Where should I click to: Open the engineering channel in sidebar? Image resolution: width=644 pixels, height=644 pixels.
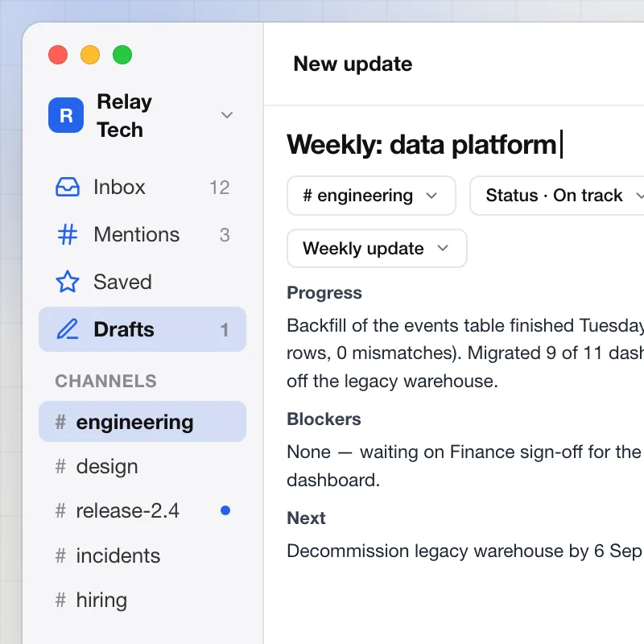[x=142, y=422]
